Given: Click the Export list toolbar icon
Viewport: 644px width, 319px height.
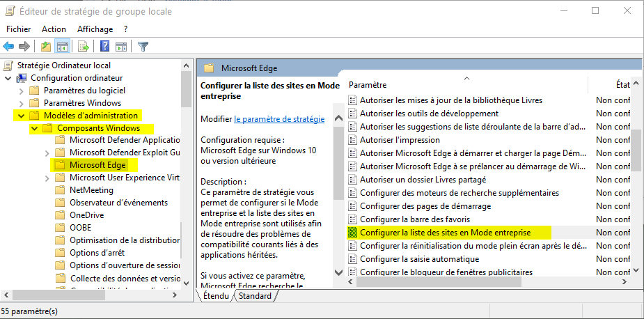Looking at the screenshot, I should (84, 46).
